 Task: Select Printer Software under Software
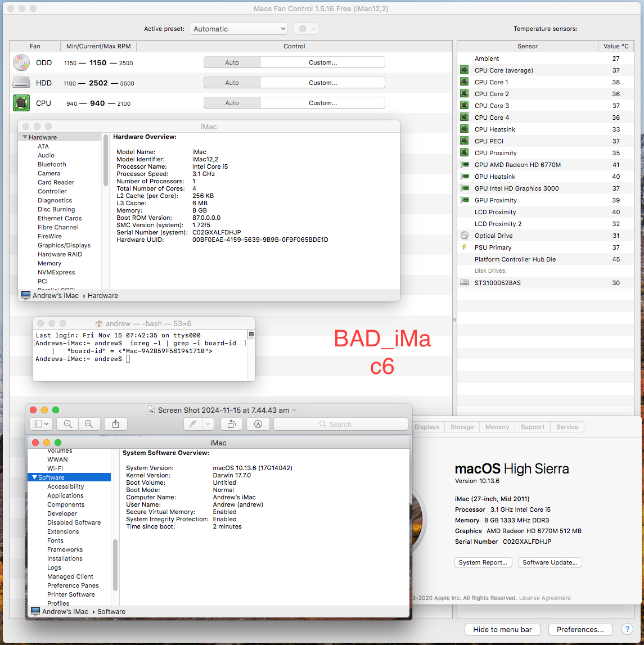tap(71, 594)
